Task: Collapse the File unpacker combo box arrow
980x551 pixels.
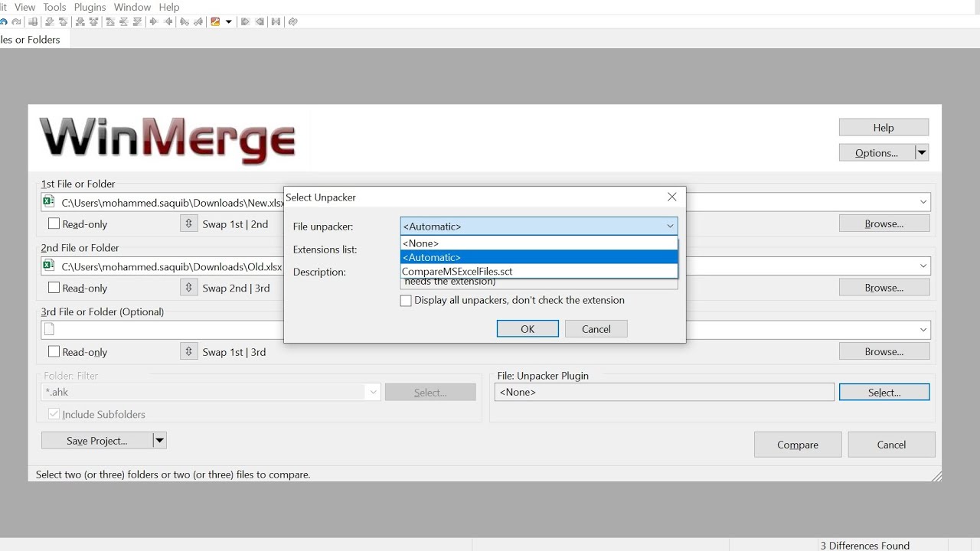Action: click(670, 226)
